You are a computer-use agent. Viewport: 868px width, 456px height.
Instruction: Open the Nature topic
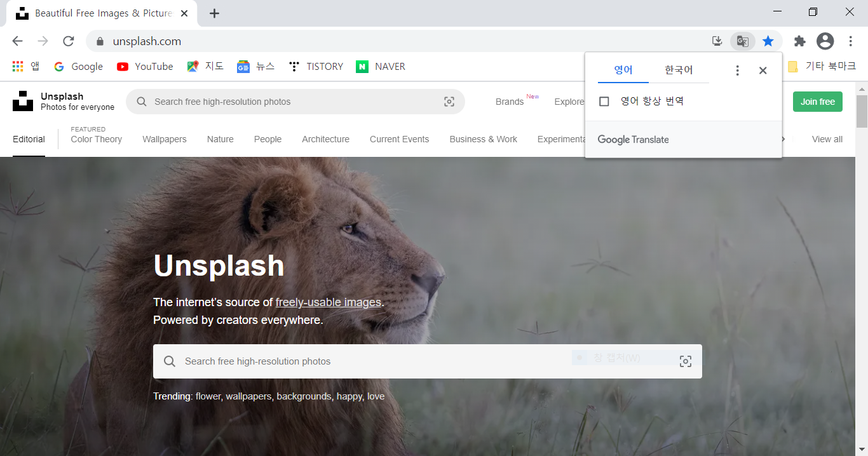(x=220, y=139)
